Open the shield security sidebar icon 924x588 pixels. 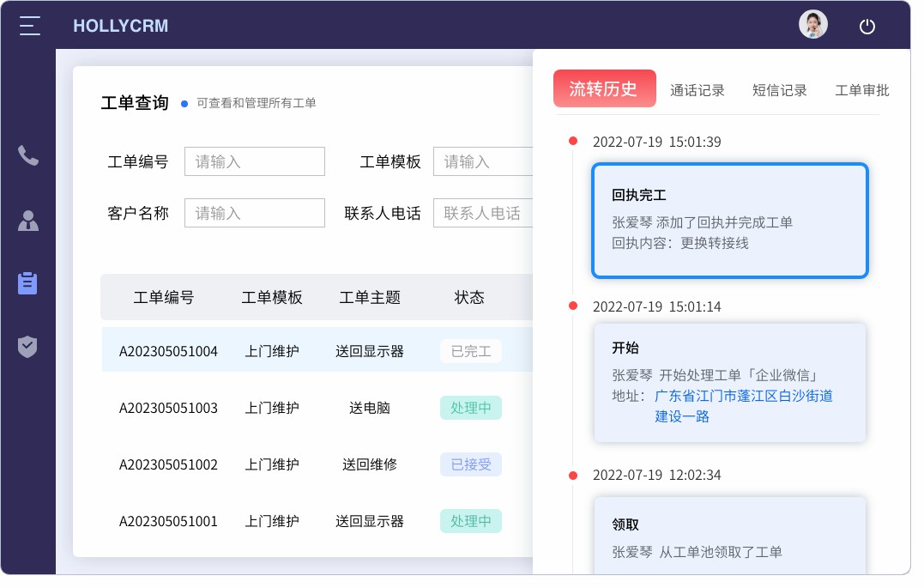pos(28,347)
